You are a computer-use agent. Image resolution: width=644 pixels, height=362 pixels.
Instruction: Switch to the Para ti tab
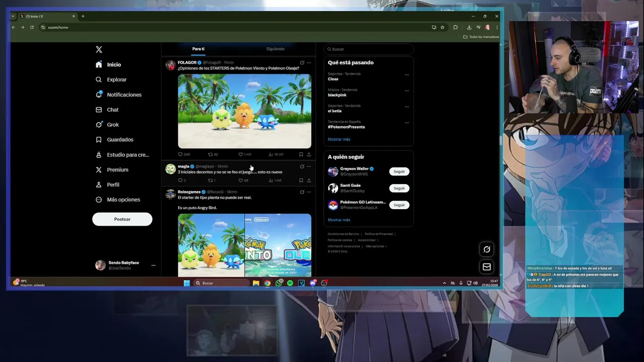[x=198, y=49]
